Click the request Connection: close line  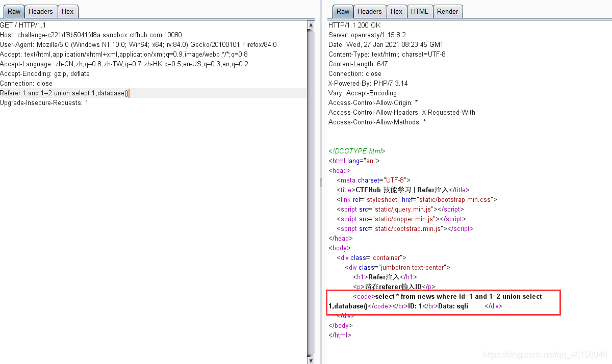pos(26,83)
